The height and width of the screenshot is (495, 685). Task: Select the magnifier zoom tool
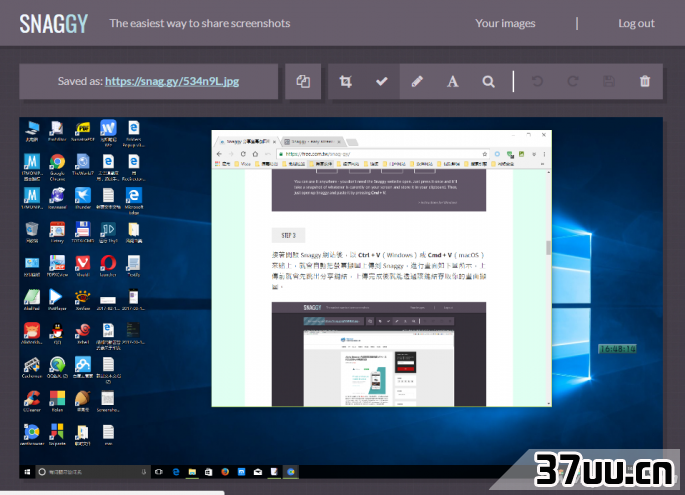488,81
